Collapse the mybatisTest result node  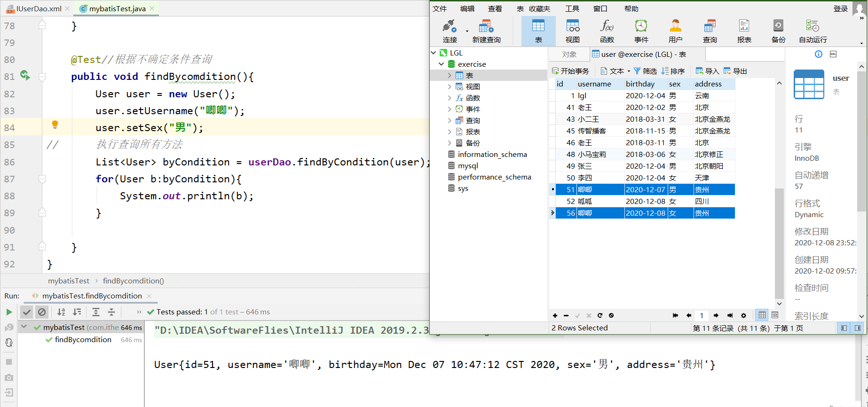(x=24, y=327)
